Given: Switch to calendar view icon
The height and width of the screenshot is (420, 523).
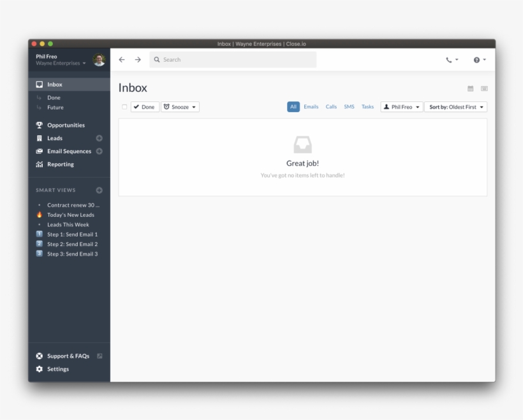Looking at the screenshot, I should click(471, 89).
